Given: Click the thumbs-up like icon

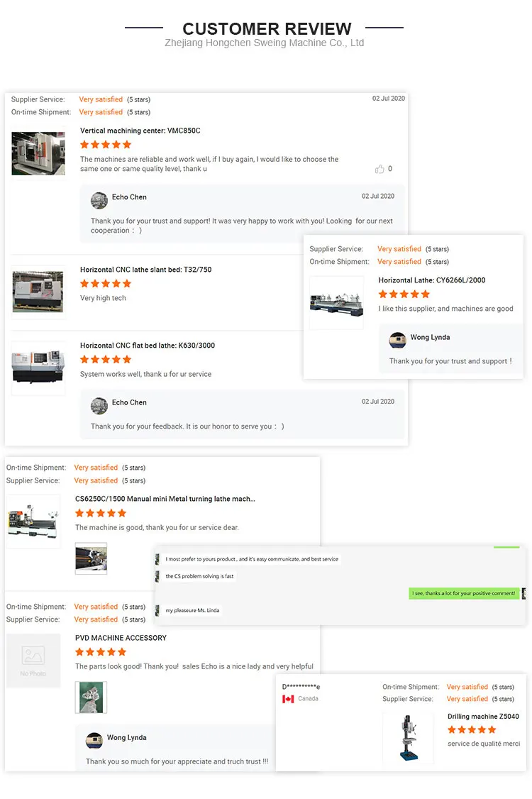Looking at the screenshot, I should pyautogui.click(x=379, y=169).
